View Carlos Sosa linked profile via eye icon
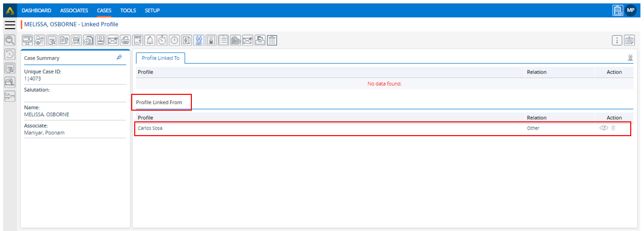644x231 pixels. [603, 128]
